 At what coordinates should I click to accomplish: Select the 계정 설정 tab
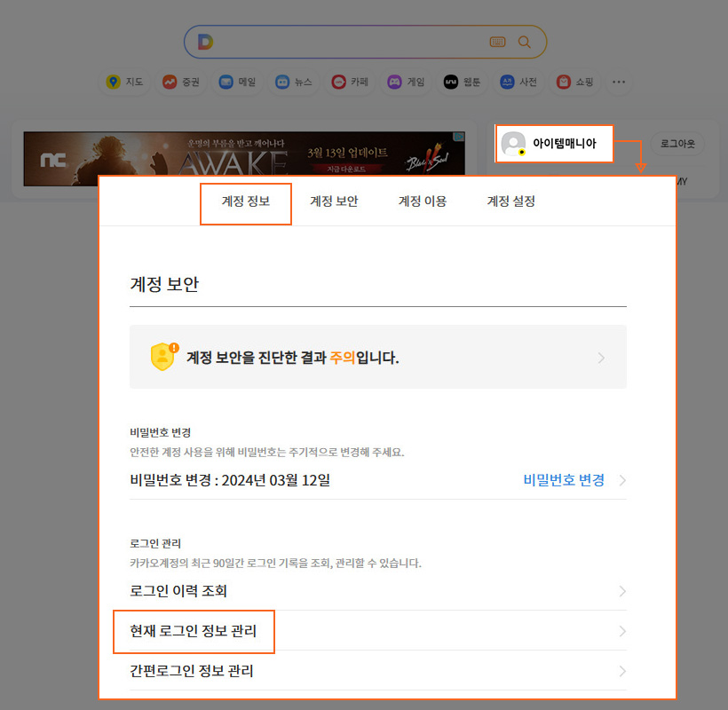coord(510,201)
